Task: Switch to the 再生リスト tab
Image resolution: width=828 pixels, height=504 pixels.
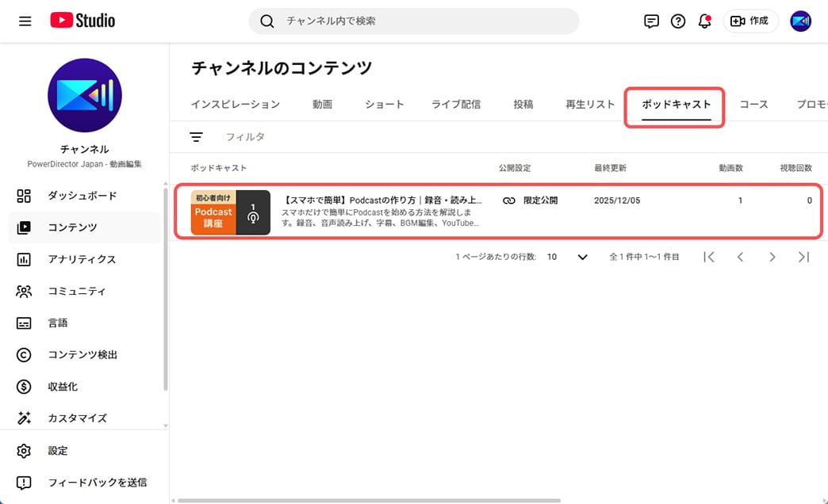Action: tap(589, 104)
